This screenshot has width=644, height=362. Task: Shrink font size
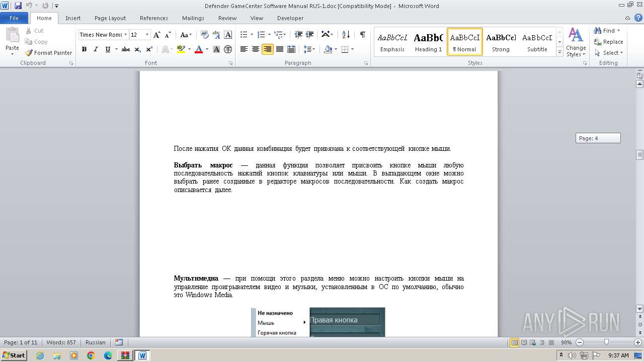(168, 35)
